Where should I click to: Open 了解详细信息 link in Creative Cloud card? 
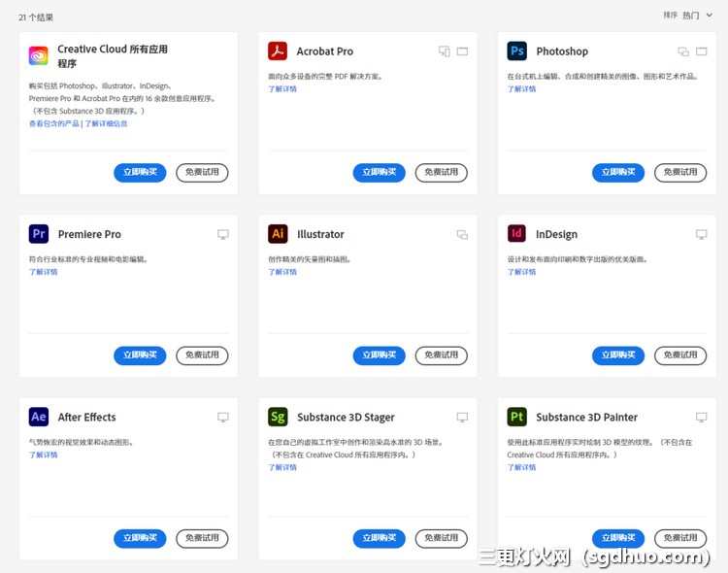click(106, 123)
